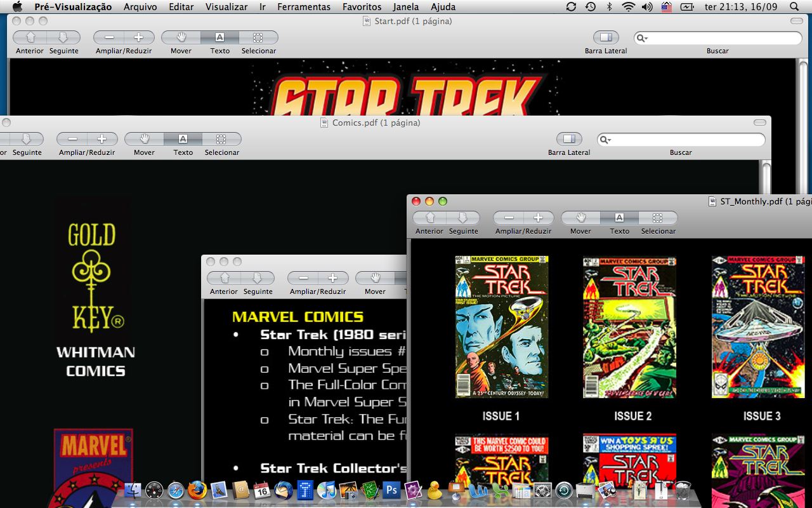Open the Arquivo menu
The height and width of the screenshot is (508, 812).
click(x=141, y=7)
